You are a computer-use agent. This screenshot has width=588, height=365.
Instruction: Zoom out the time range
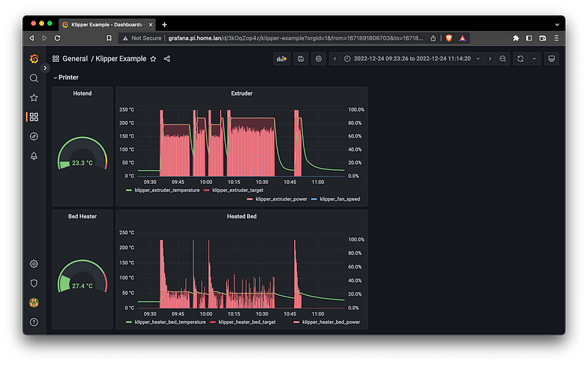pyautogui.click(x=503, y=59)
